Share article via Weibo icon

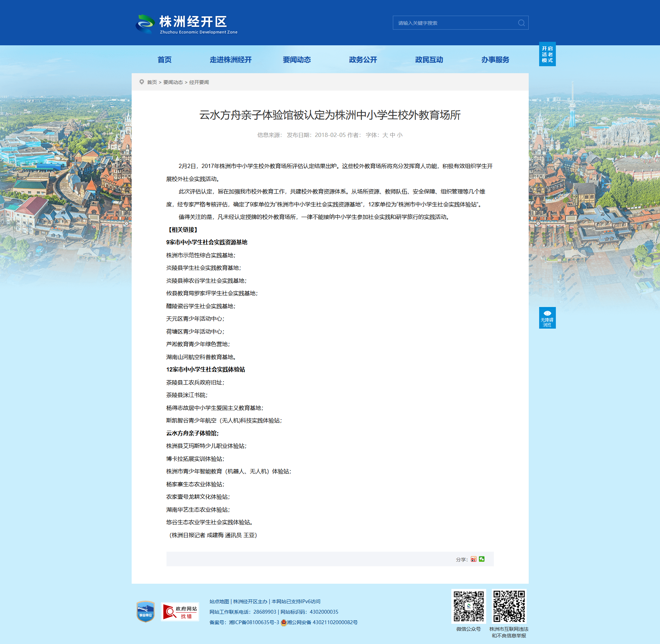tap(473, 559)
